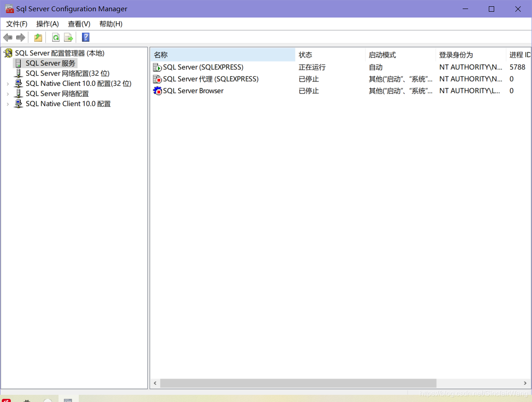532x402 pixels.
Task: Expand SQL Native Client 10.0 配置(32 位) node
Action: 8,84
